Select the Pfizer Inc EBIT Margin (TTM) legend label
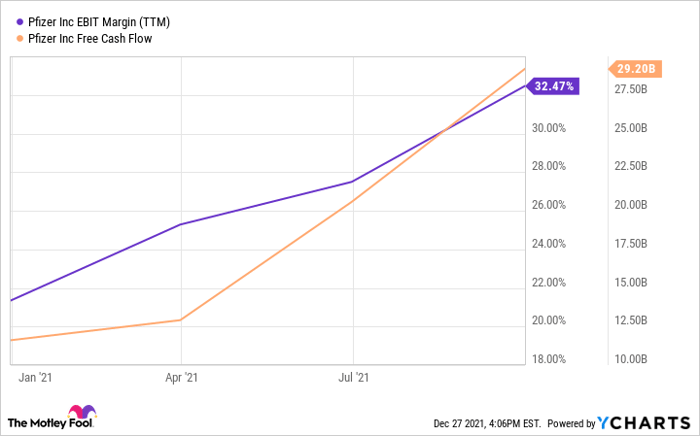The width and height of the screenshot is (700, 436). pyautogui.click(x=99, y=21)
